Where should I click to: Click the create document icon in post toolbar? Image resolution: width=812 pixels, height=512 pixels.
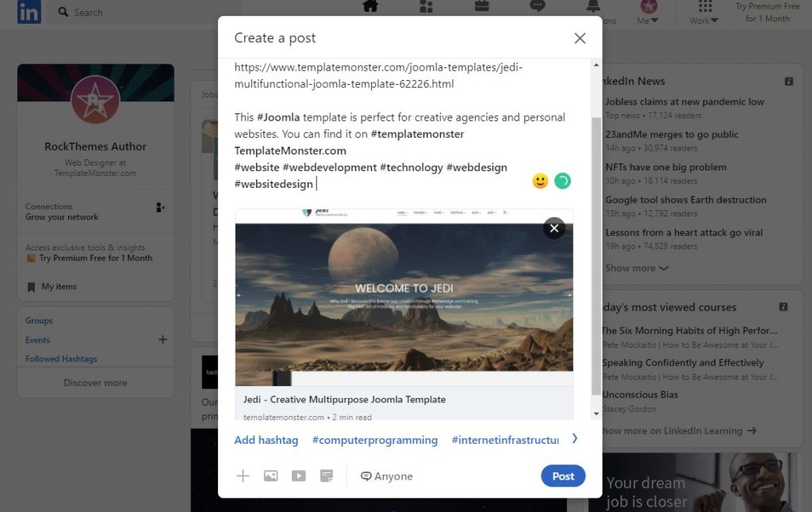tap(326, 476)
